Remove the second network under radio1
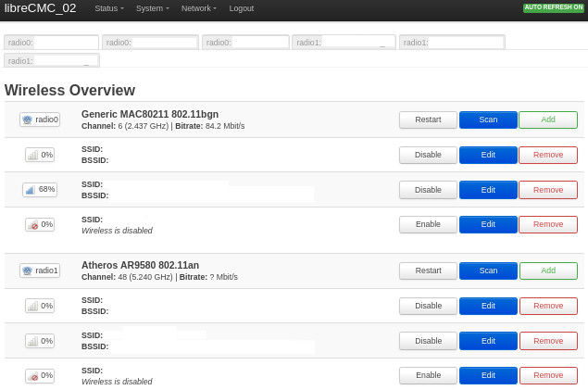The image size is (588, 390). pos(548,341)
